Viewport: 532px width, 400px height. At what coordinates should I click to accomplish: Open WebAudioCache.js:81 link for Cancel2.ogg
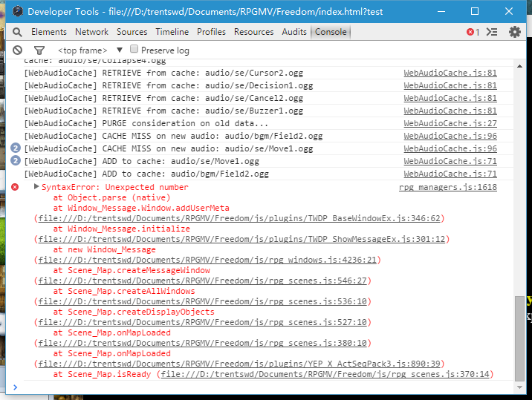click(x=450, y=98)
